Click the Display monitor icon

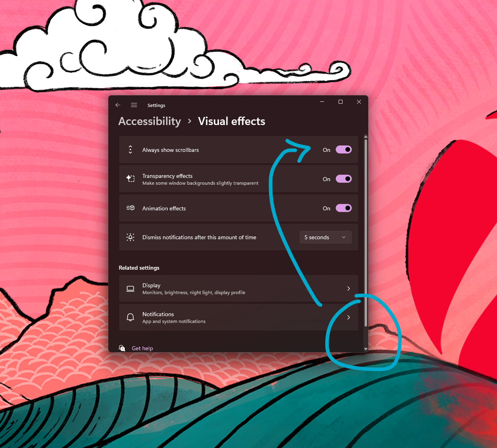pos(130,289)
